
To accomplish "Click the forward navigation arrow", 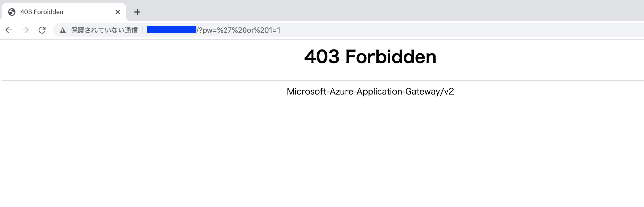I will (x=25, y=30).
